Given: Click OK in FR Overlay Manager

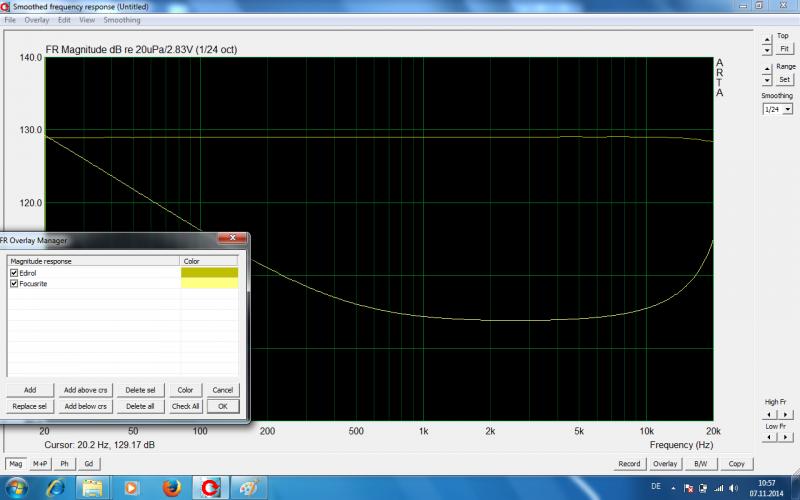Looking at the screenshot, I should 222,406.
